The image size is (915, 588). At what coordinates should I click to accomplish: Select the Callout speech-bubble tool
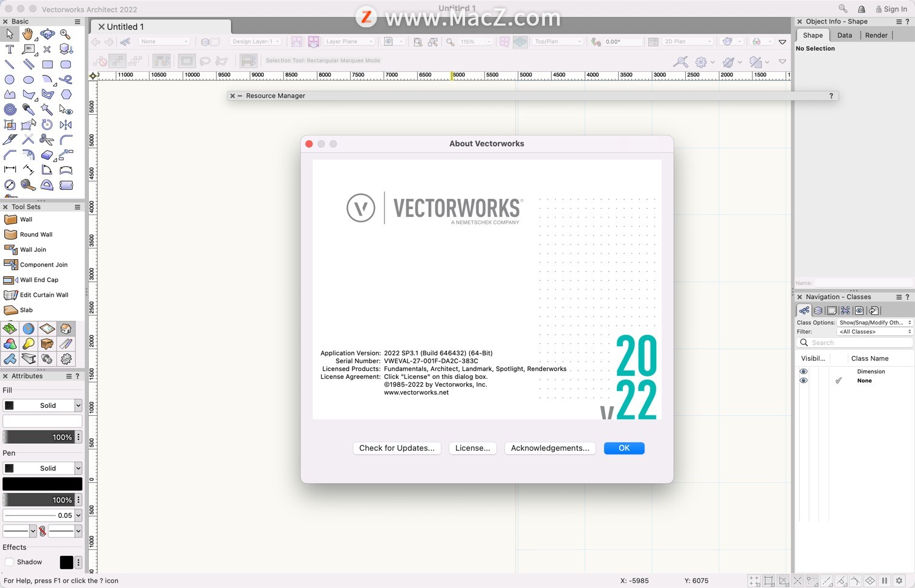28,50
